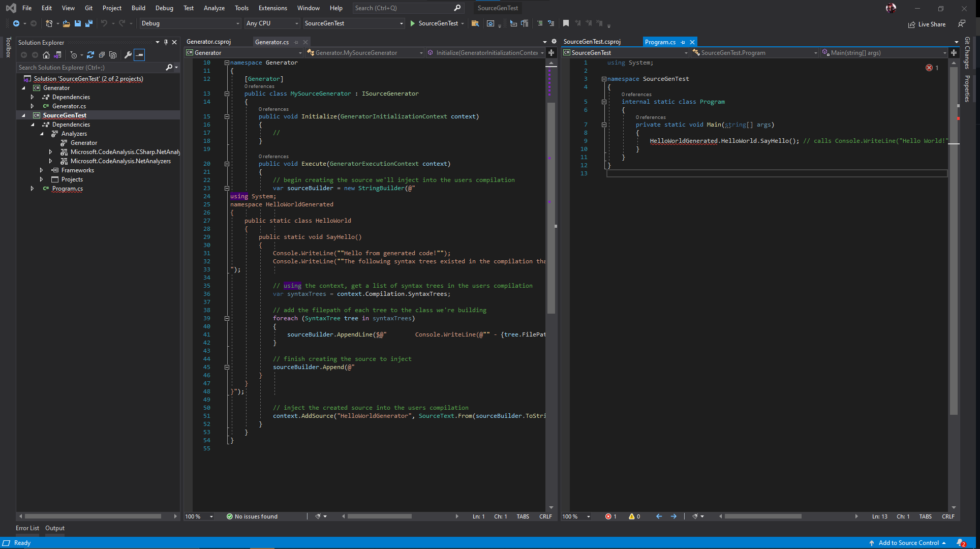Open the Generator project scope dropdown in left editor

click(244, 53)
